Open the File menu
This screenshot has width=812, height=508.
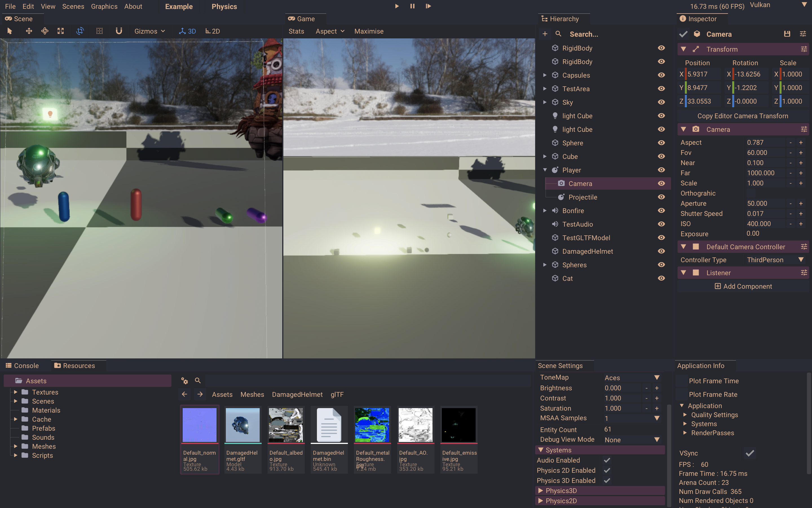coord(10,6)
